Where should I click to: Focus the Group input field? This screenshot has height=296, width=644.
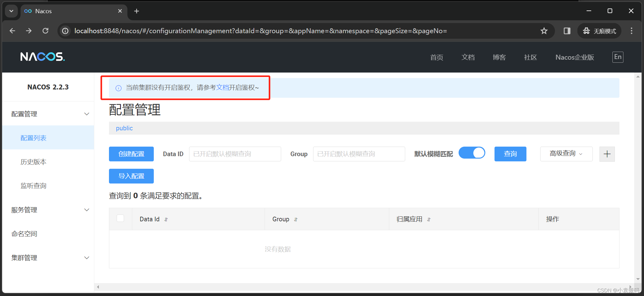point(359,154)
